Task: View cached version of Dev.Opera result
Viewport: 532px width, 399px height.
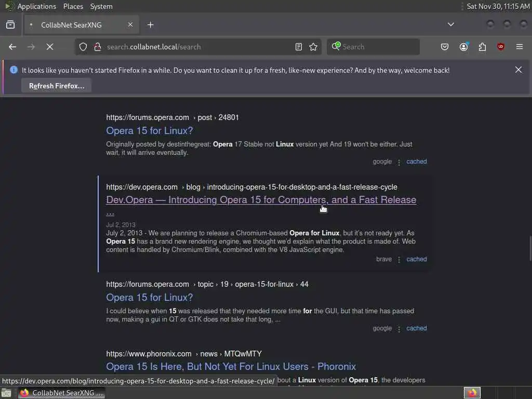Action: click(416, 259)
